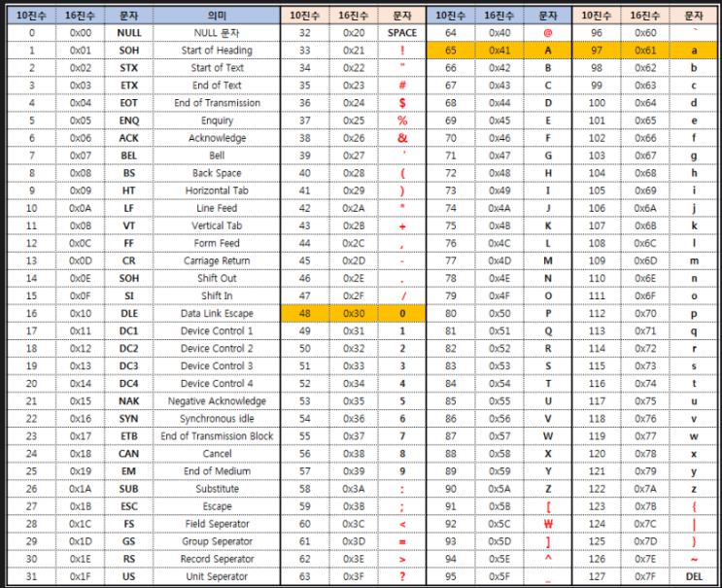Click the SPACE character cell

402,33
